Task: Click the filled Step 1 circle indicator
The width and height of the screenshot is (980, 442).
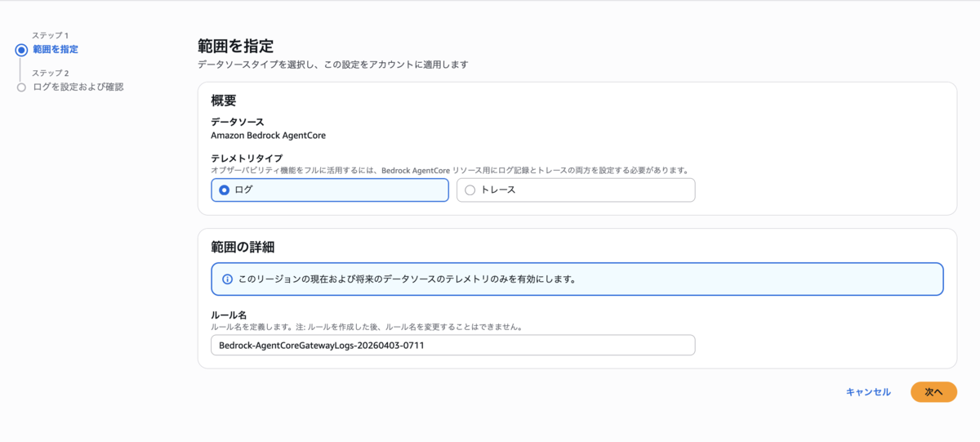Action: pos(21,50)
